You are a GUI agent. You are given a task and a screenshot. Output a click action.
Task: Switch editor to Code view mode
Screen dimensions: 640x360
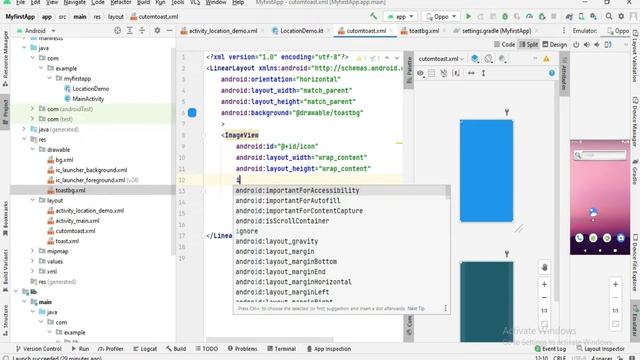click(x=504, y=44)
